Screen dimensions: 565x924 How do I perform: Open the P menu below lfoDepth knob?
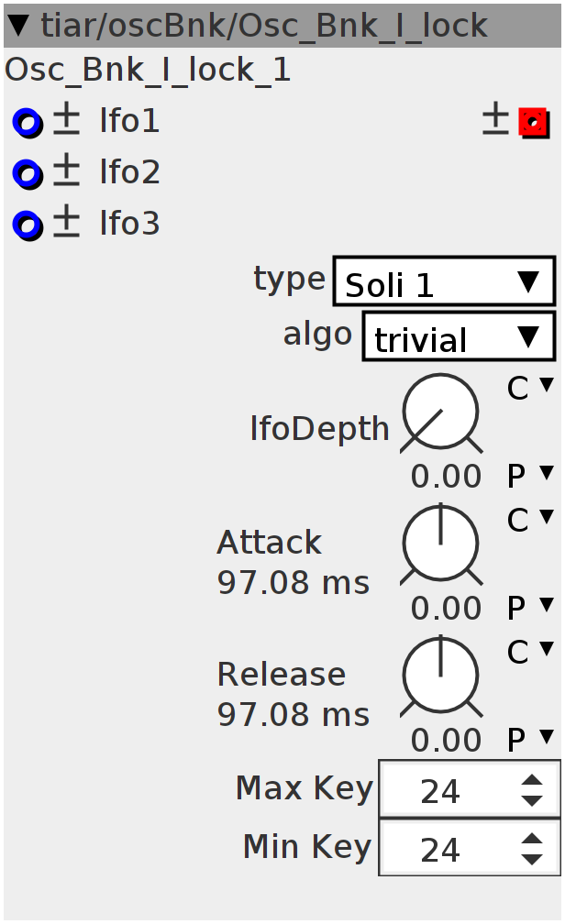tap(530, 475)
